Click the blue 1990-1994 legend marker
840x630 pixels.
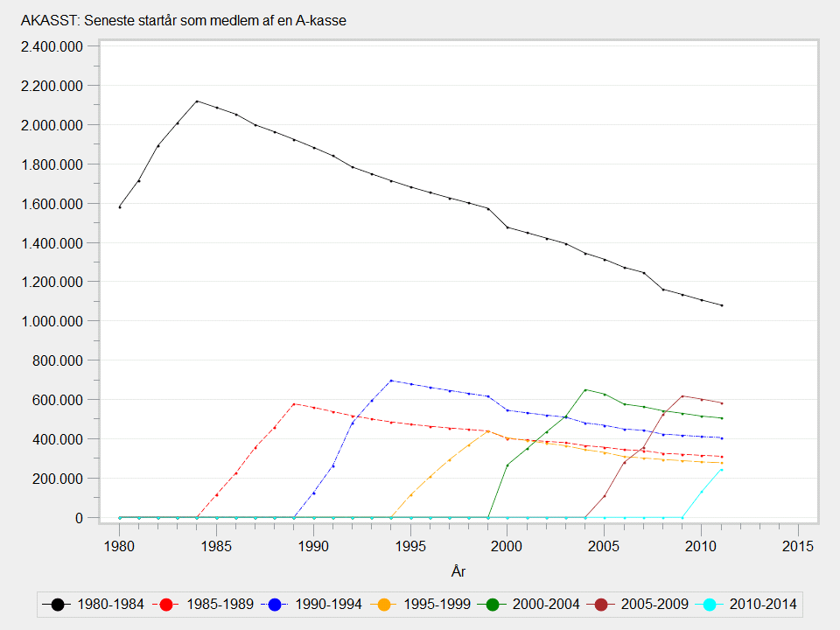(277, 604)
